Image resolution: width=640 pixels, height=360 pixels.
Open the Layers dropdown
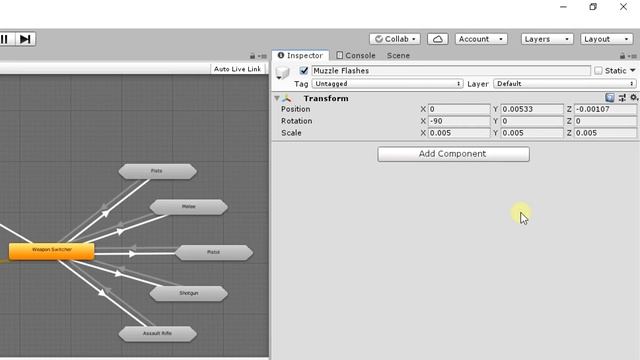[x=547, y=39]
